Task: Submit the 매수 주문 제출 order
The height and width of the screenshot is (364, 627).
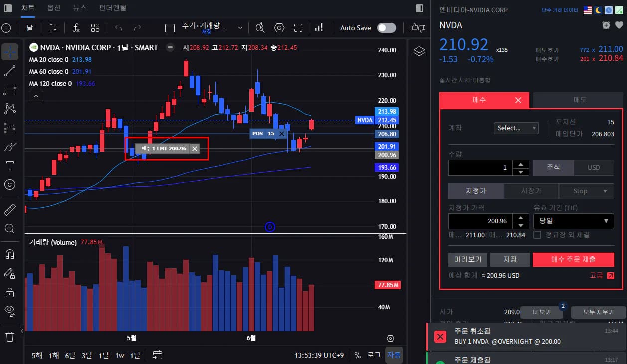Action: (x=573, y=260)
